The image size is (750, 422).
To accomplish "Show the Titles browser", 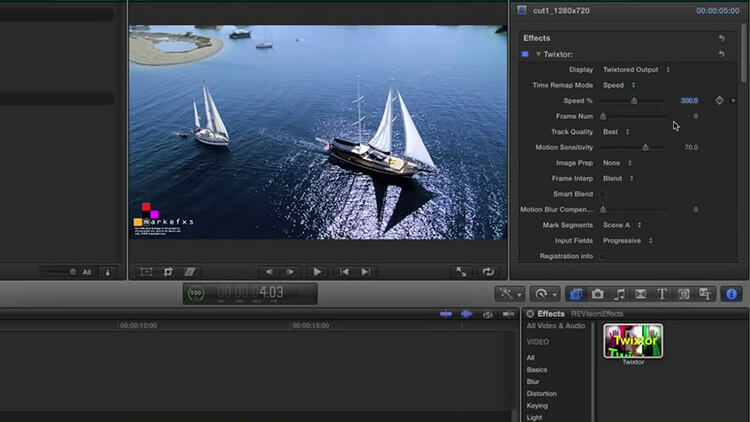I will [662, 294].
